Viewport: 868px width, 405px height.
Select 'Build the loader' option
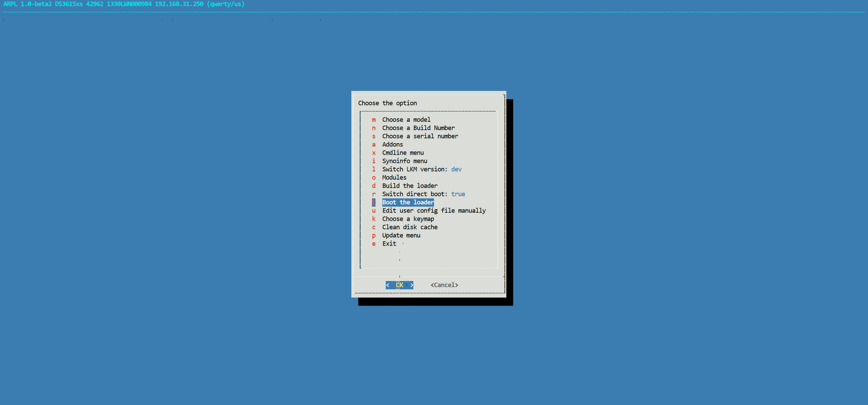405,186
